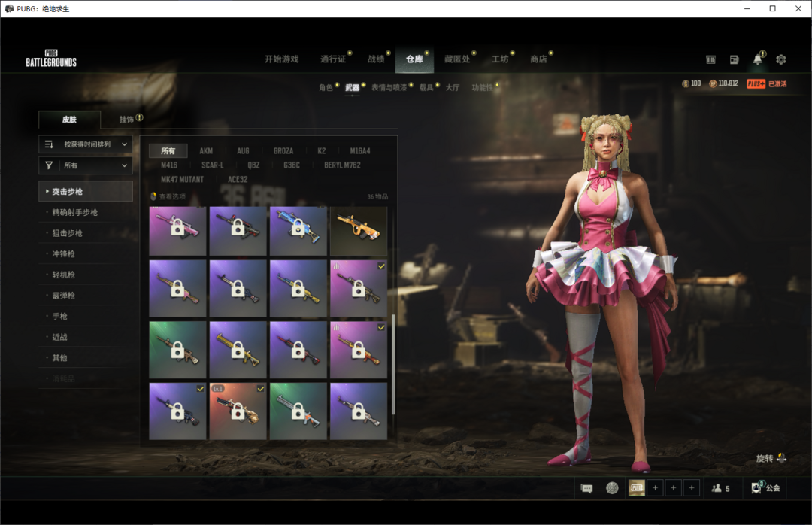The image size is (812, 525).
Task: Filter skins by ACE32
Action: tap(238, 179)
